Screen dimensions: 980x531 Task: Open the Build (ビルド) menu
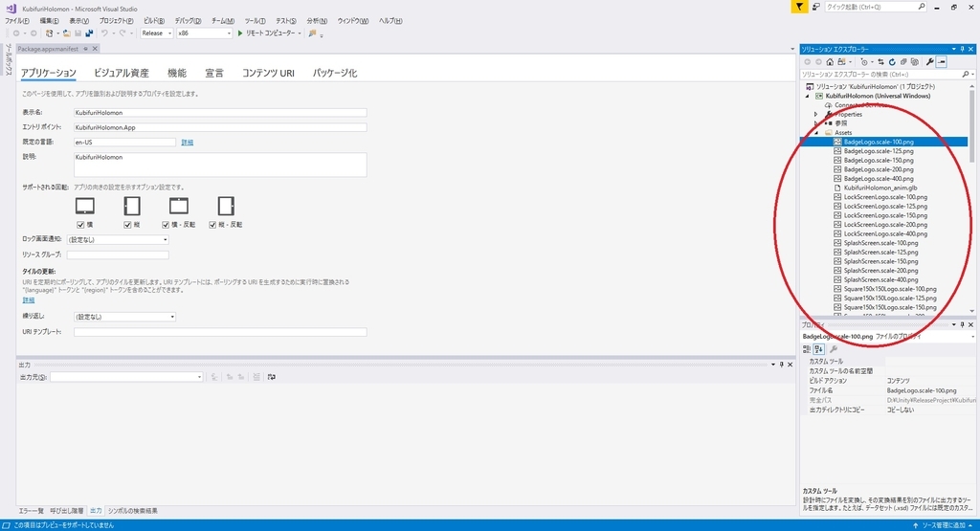154,21
